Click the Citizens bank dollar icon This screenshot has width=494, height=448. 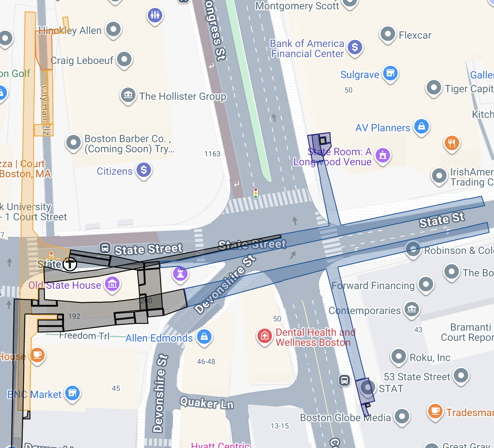[144, 170]
